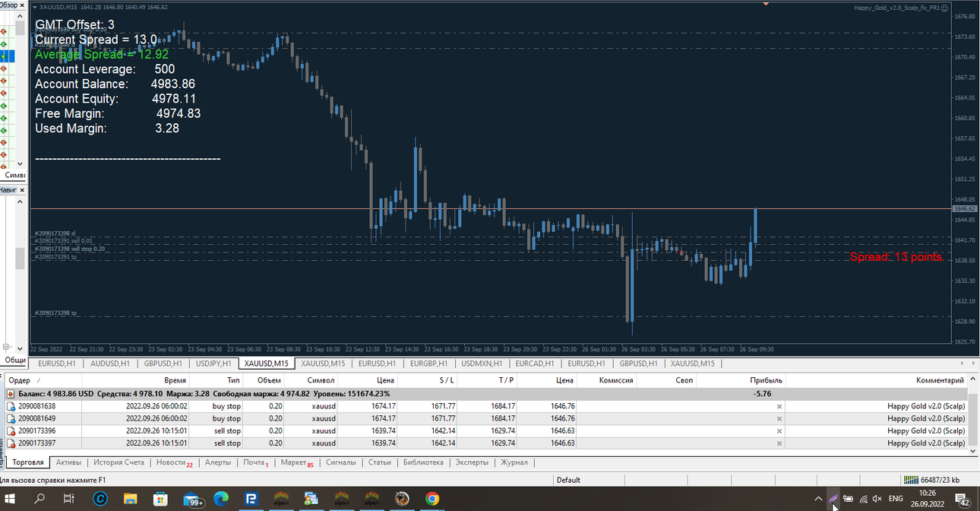Image resolution: width=980 pixels, height=511 pixels.
Task: Open the Эксперты terminal tab
Action: point(472,462)
